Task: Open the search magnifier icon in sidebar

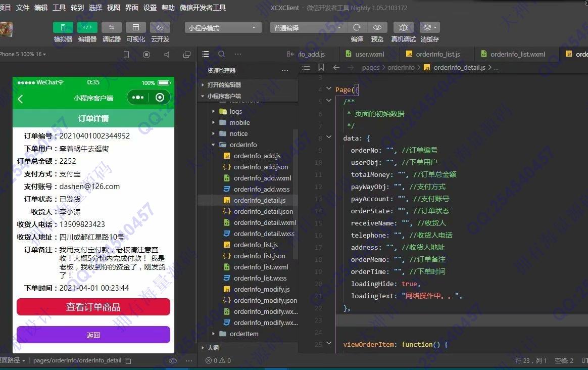Action: click(x=222, y=54)
